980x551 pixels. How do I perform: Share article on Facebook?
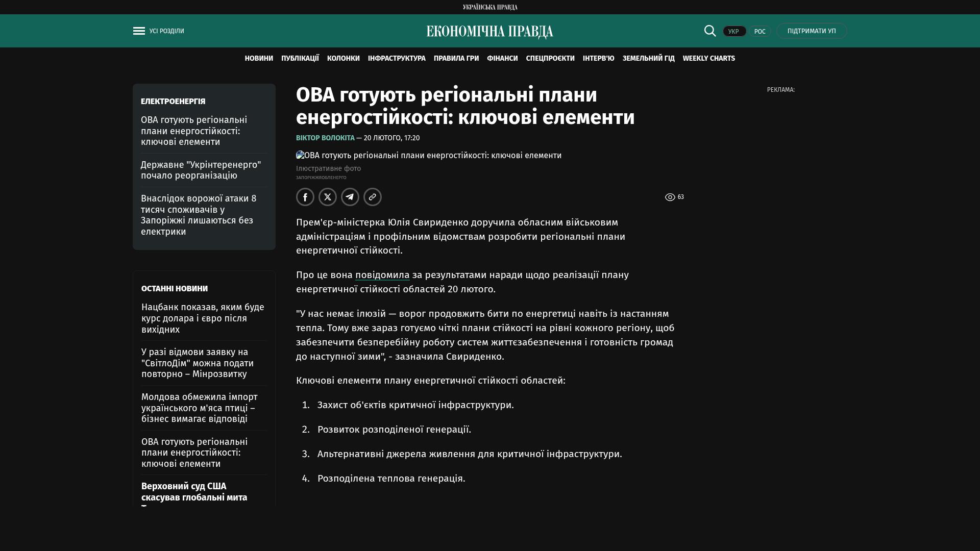click(305, 197)
